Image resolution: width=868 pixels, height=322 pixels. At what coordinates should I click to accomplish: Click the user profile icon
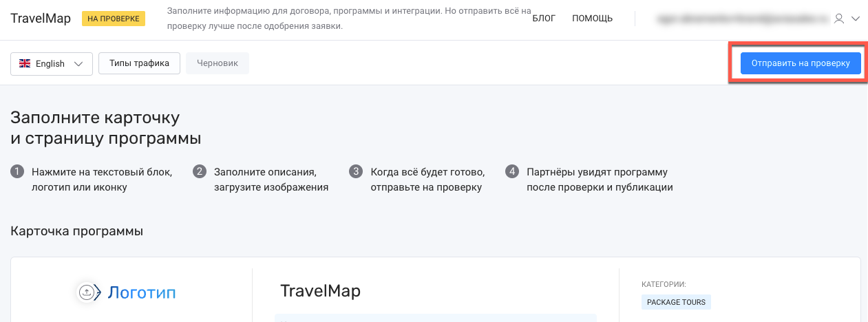coord(838,19)
